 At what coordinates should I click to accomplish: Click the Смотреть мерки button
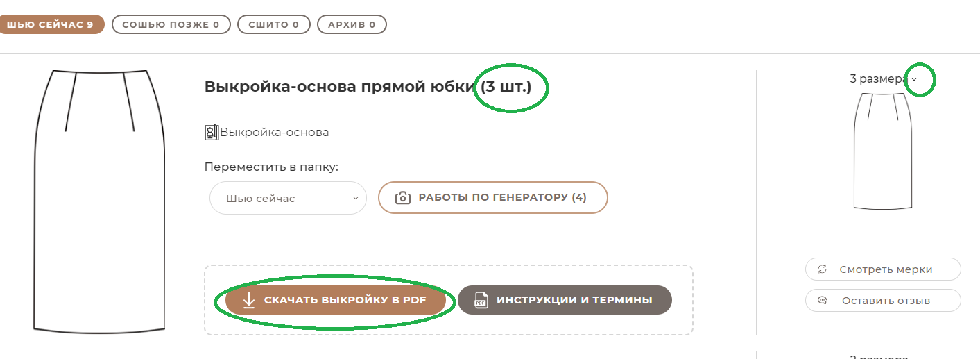click(883, 269)
